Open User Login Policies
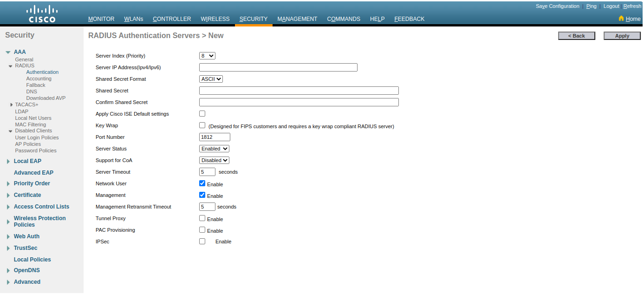644x294 pixels. click(x=37, y=137)
